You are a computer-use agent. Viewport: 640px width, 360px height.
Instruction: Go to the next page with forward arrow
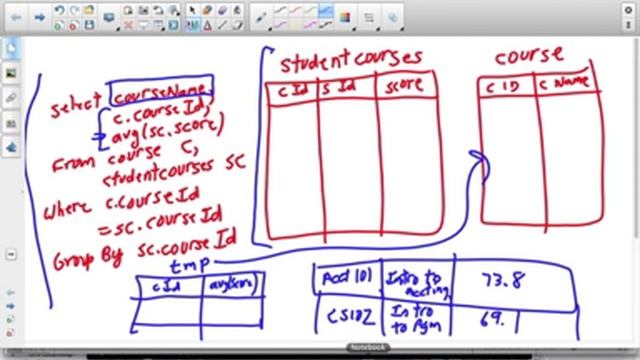40,18
